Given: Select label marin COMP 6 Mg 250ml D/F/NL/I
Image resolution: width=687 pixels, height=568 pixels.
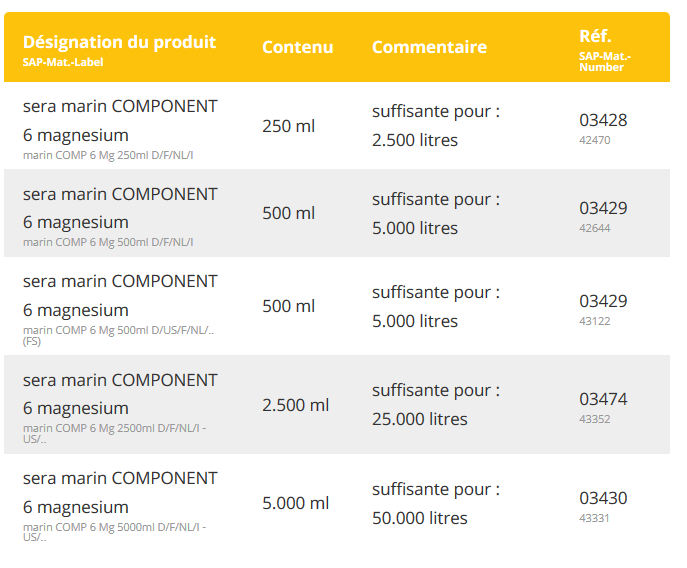Looking at the screenshot, I should 108,155.
